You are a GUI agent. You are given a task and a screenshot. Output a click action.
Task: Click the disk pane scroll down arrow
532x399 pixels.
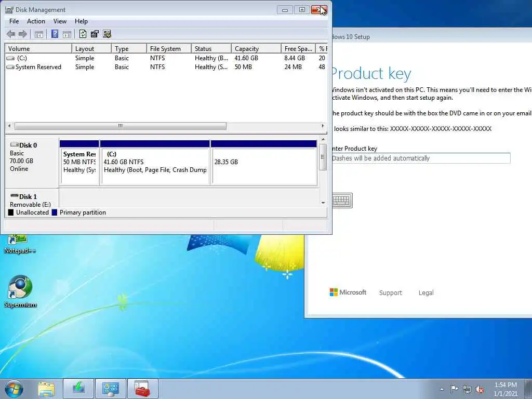(x=323, y=203)
